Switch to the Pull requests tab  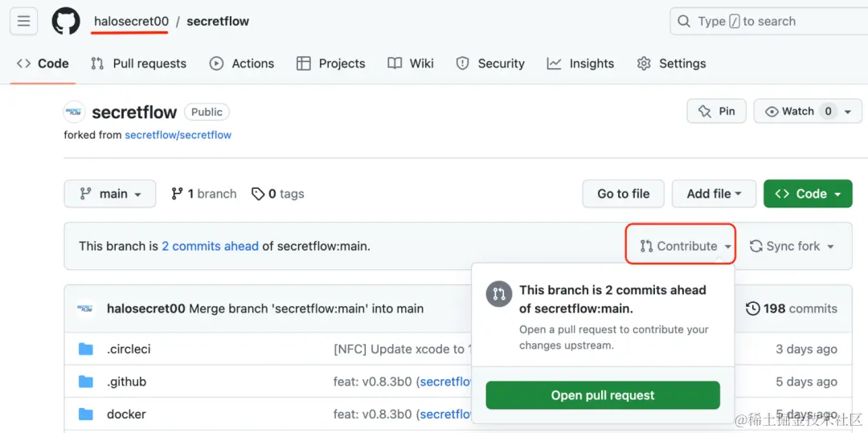tap(138, 63)
